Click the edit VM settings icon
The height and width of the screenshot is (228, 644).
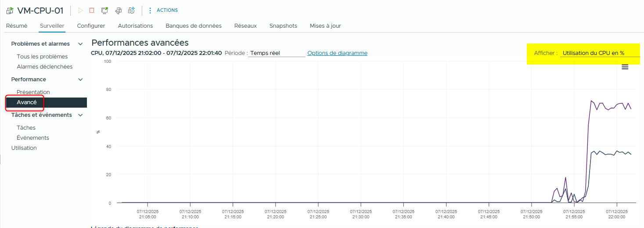click(118, 11)
